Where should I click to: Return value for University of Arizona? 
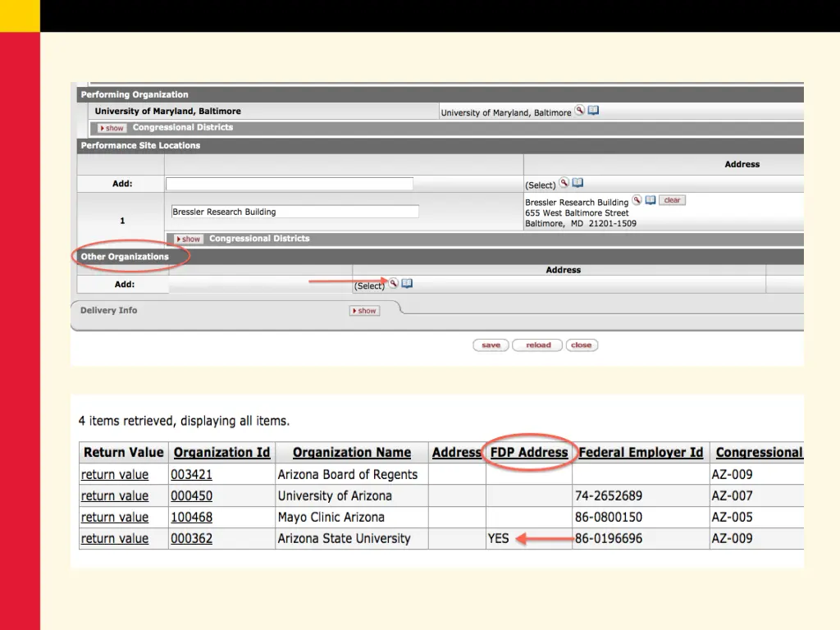tap(115, 496)
